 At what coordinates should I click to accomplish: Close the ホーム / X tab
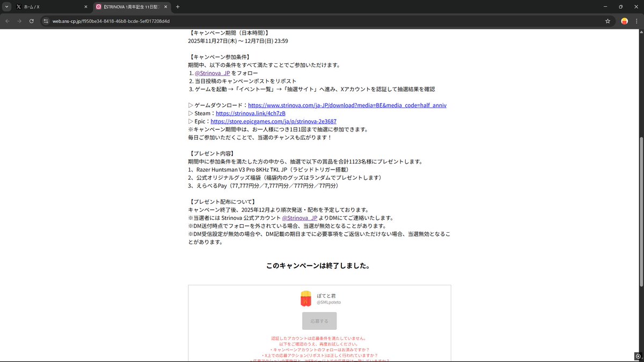coord(86,7)
